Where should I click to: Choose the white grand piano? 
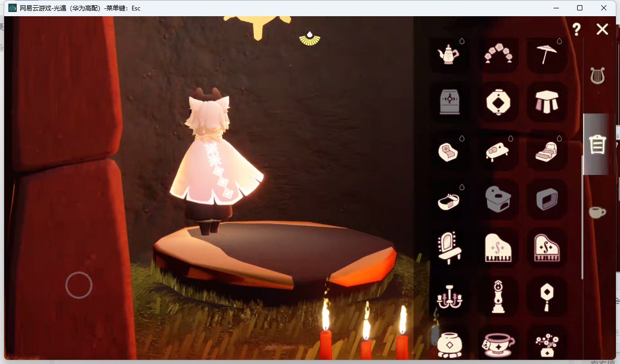pyautogui.click(x=498, y=249)
